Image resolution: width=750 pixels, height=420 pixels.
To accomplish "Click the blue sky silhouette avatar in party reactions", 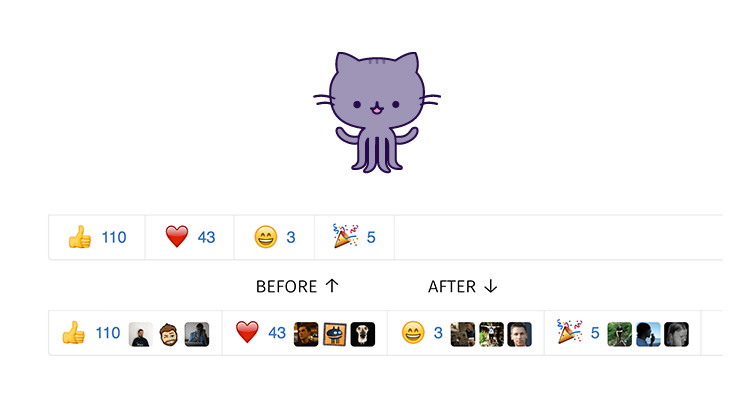I will coord(648,334).
